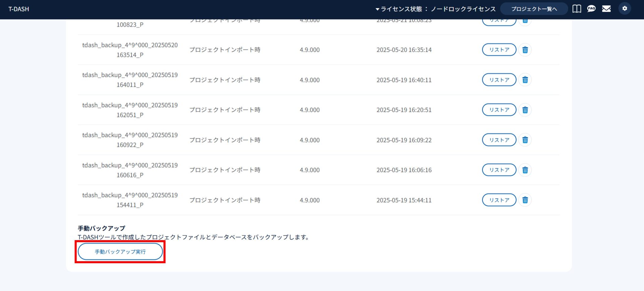The width and height of the screenshot is (644, 291).
Task: Restore backup from 2025-05-19 16:20:51
Action: (499, 110)
